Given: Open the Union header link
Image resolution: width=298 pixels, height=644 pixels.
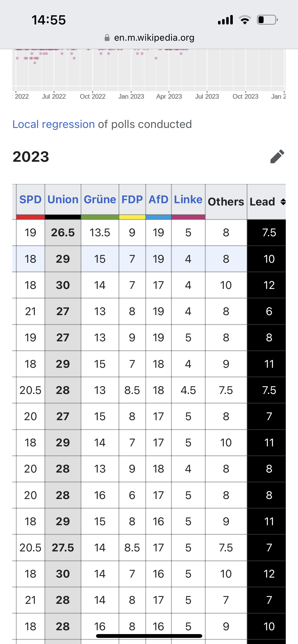Looking at the screenshot, I should (x=63, y=199).
